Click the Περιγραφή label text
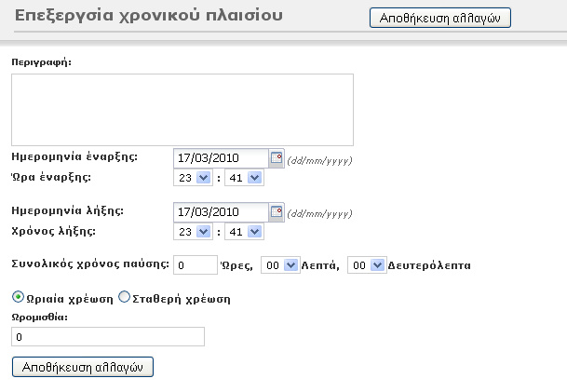This screenshot has height=392, width=567. coord(41,61)
